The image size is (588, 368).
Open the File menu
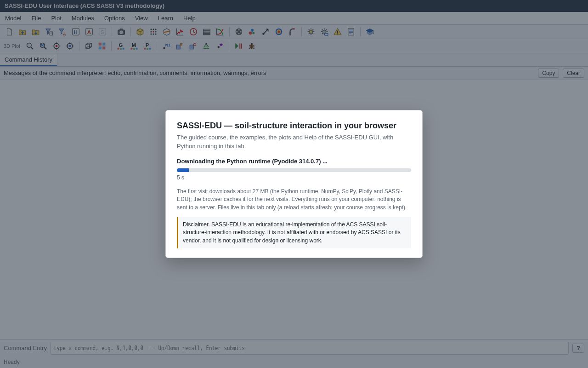tap(36, 18)
